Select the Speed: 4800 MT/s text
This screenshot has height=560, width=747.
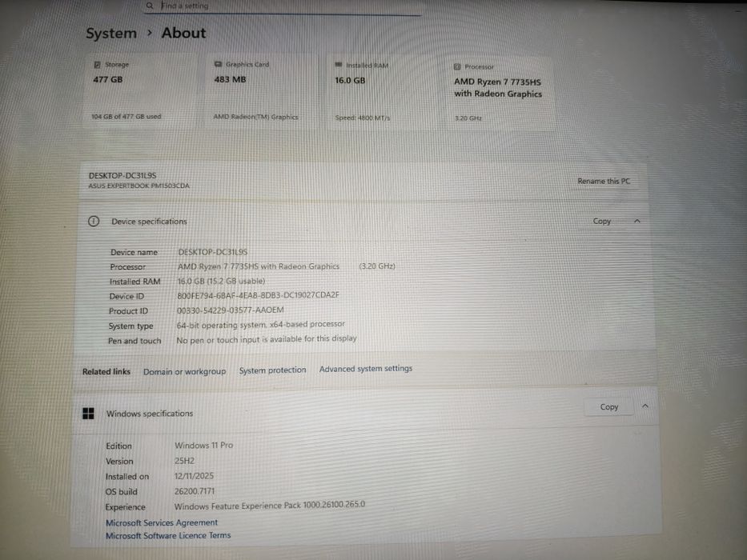(x=363, y=118)
